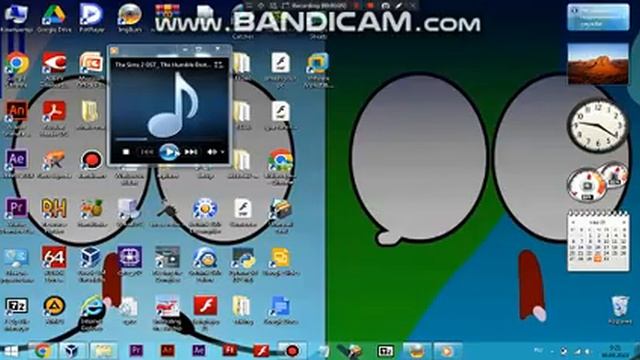Click the Sims 2 OST track title

tap(163, 65)
